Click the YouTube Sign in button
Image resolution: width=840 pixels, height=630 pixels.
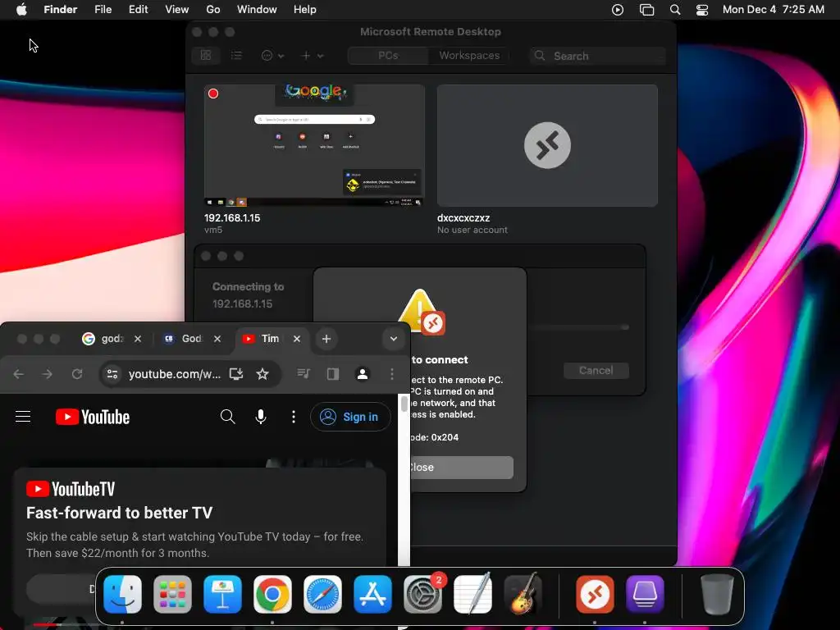[x=350, y=417]
